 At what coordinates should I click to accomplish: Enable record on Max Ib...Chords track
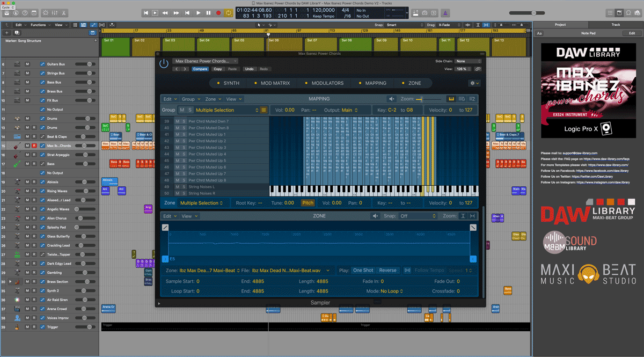pyautogui.click(x=34, y=146)
